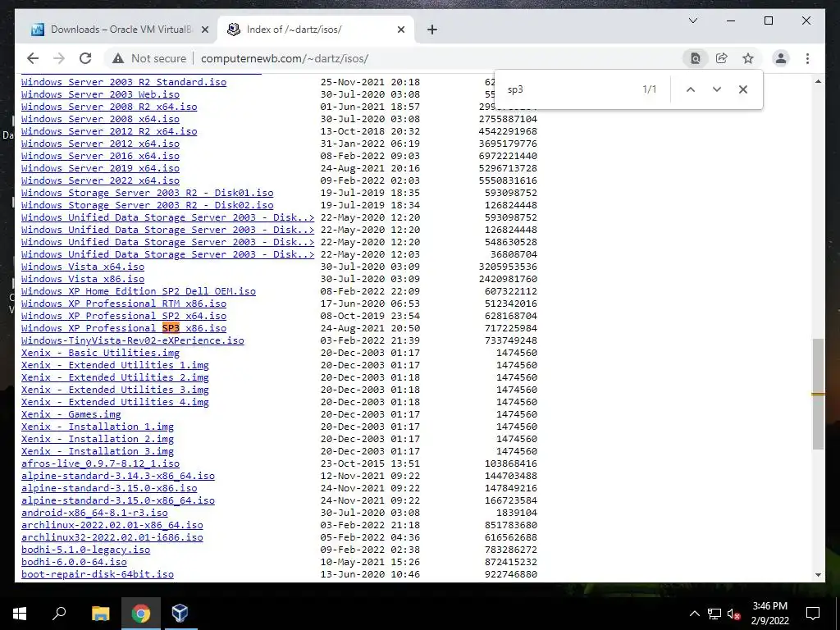This screenshot has height=630, width=840.
Task: Bookmark this page with star icon
Action: coord(748,58)
